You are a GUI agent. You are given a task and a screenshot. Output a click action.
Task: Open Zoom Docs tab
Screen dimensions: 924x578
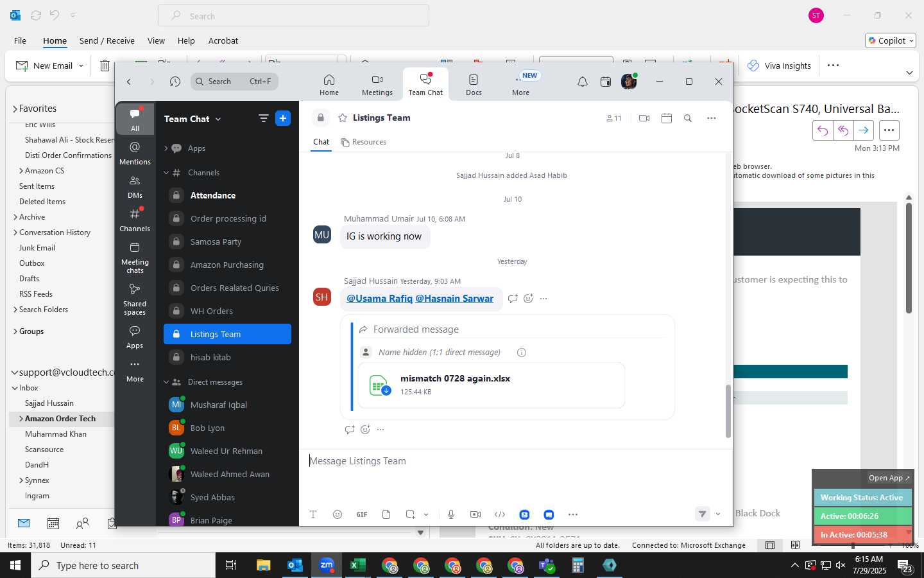pyautogui.click(x=474, y=85)
